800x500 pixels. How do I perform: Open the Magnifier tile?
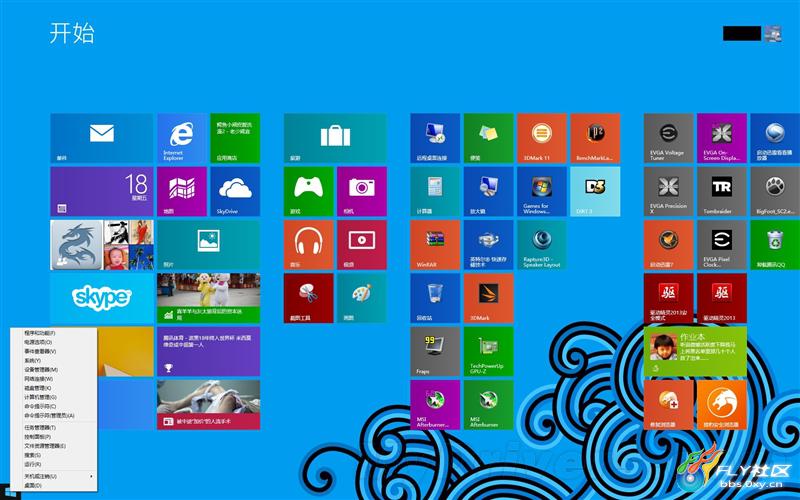[488, 191]
